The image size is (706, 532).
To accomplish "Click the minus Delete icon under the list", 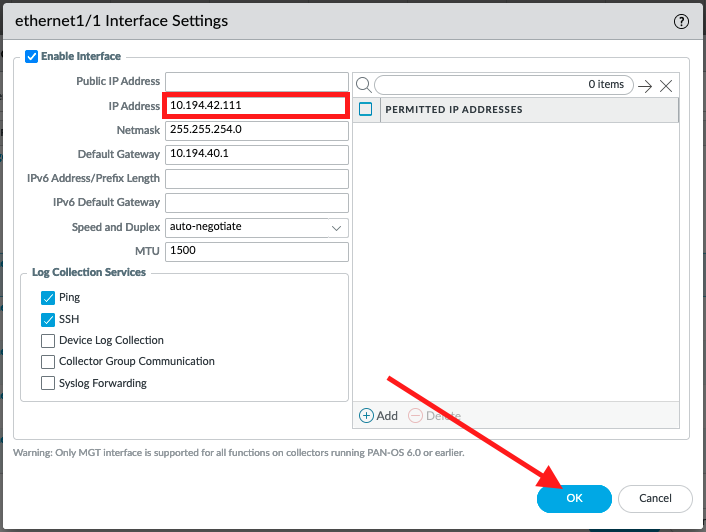I will point(415,415).
